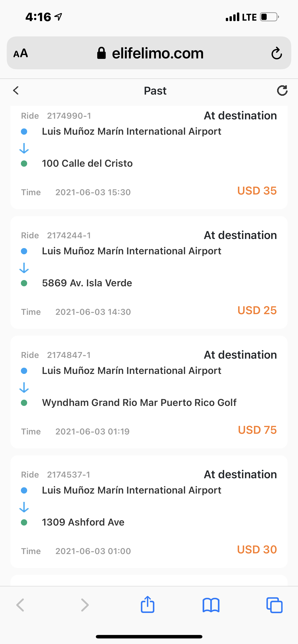Open Safari bookmarks
298x644 pixels.
[211, 605]
